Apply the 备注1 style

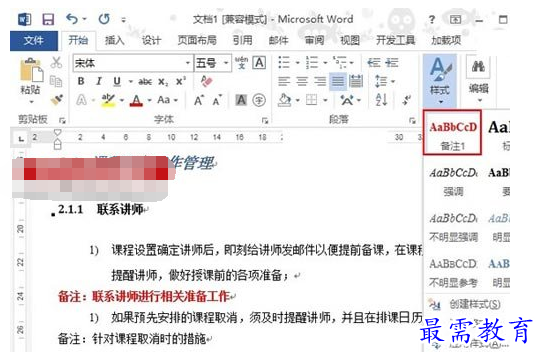tap(452, 133)
